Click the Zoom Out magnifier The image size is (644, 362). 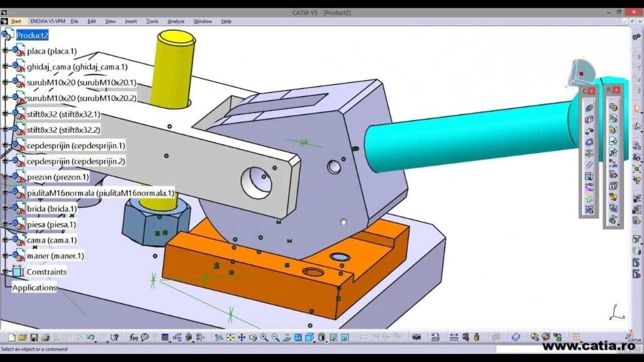pyautogui.click(x=275, y=337)
